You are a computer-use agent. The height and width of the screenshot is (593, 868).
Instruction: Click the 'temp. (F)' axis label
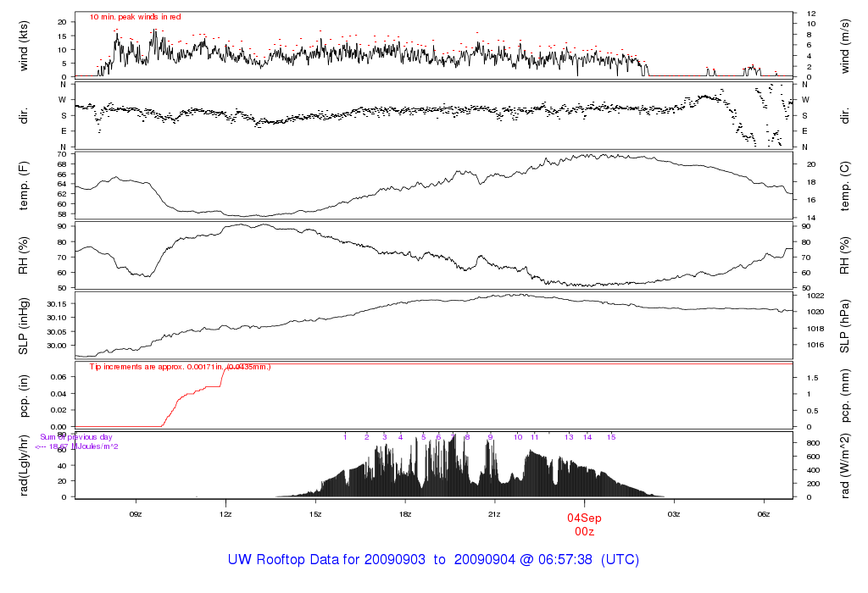point(23,186)
